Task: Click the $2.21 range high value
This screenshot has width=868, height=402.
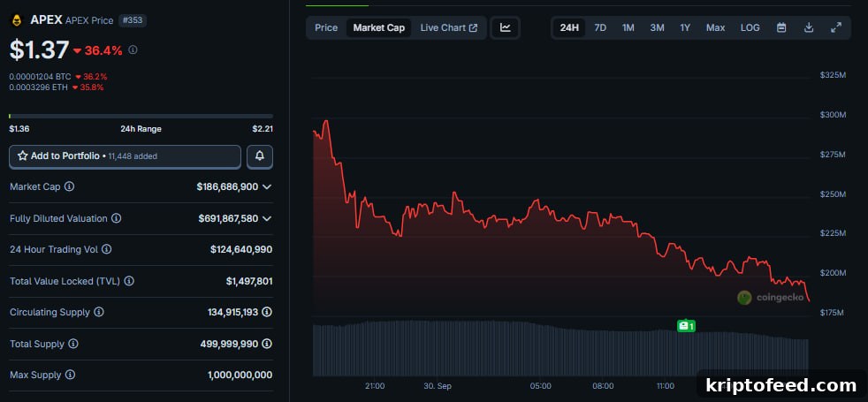Action: [263, 129]
